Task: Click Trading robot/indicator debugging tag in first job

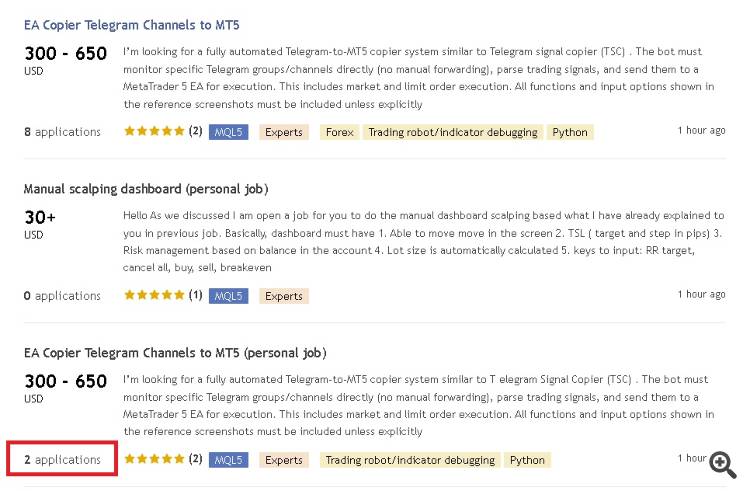Action: 452,132
